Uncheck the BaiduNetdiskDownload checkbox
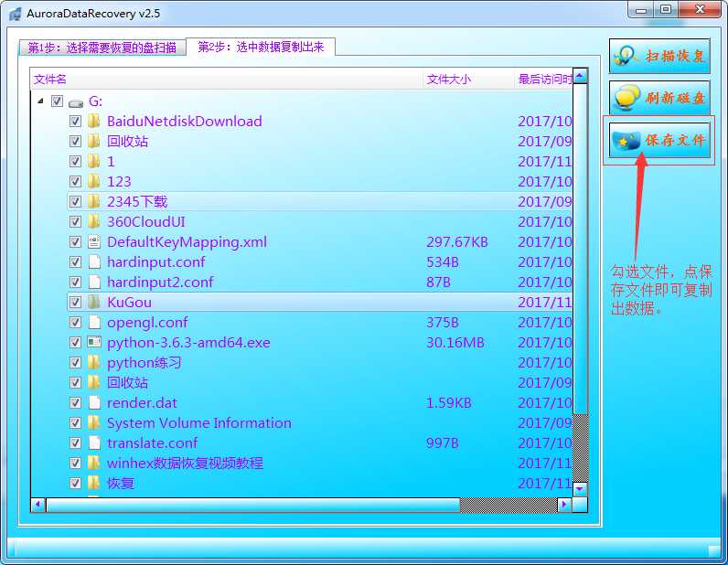Viewport: 728px width, 565px height. tap(75, 122)
